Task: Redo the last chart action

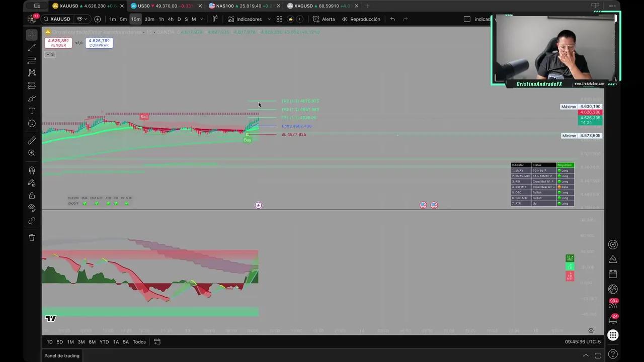Action: coord(406,19)
